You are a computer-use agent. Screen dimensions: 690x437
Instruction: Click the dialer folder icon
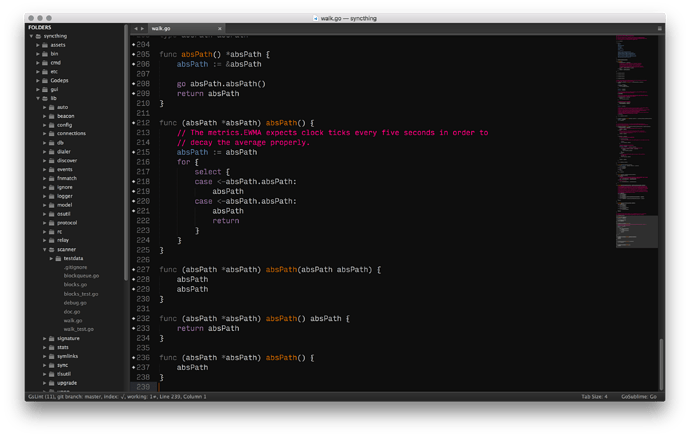pyautogui.click(x=51, y=151)
